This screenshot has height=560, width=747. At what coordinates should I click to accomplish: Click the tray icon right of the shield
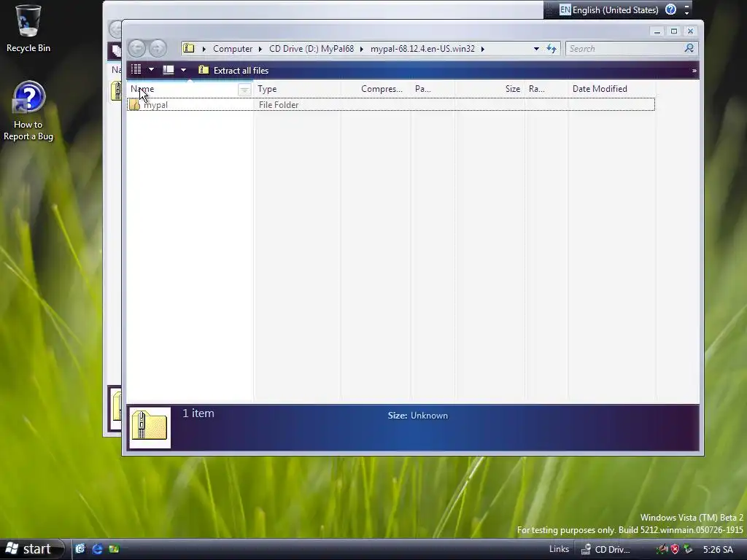tap(688, 549)
